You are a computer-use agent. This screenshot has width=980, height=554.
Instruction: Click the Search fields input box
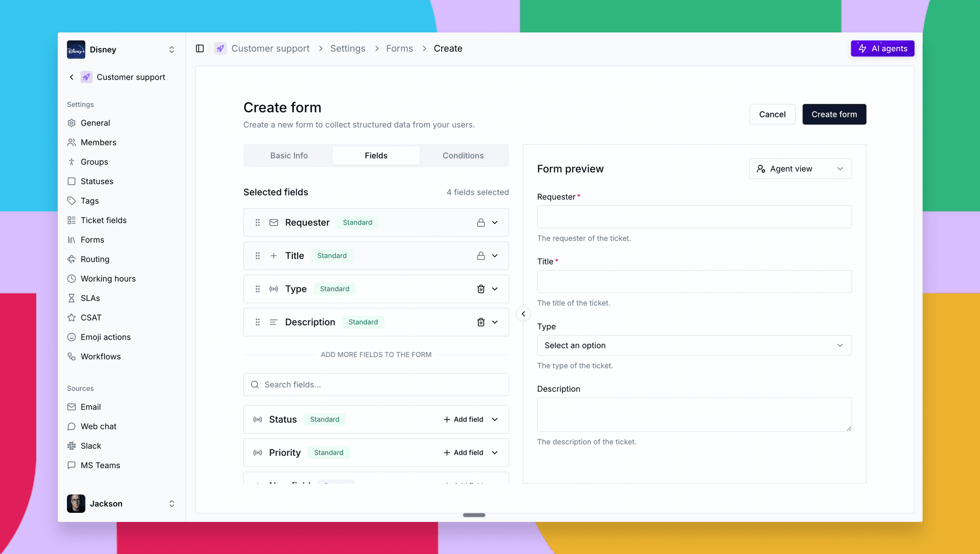click(x=376, y=384)
